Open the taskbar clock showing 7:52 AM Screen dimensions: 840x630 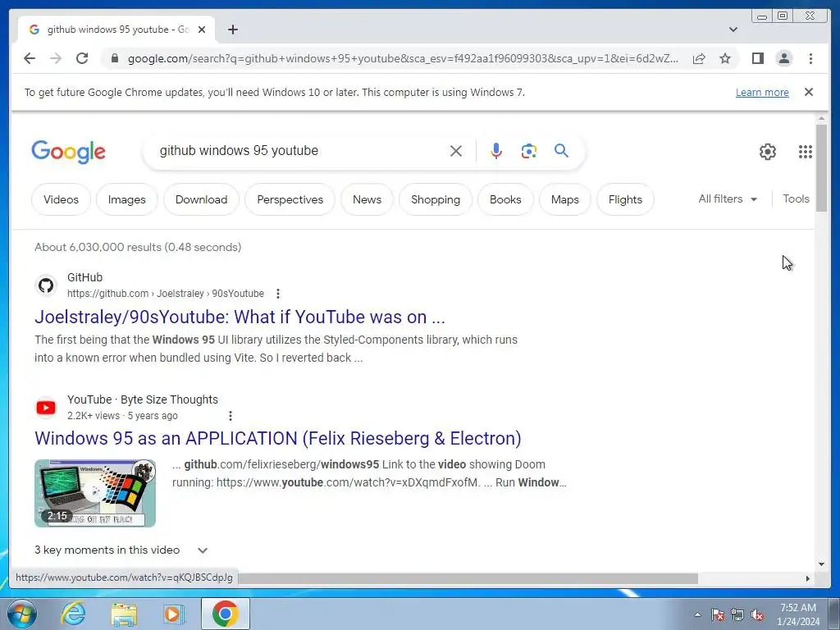(797, 614)
